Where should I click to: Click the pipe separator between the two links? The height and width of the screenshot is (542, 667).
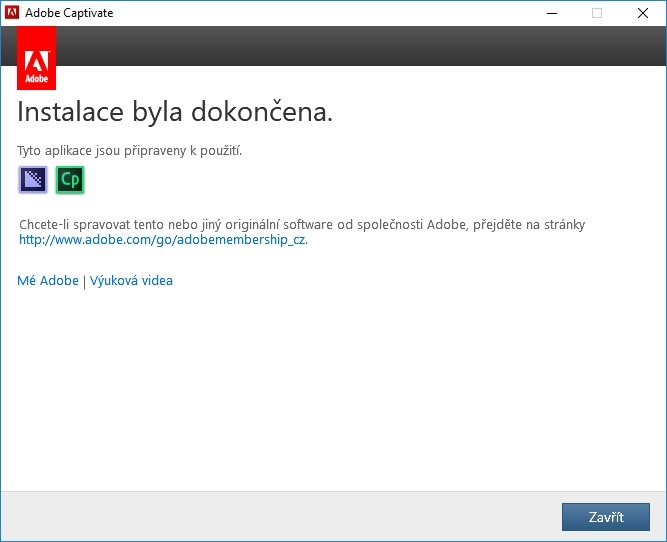click(x=85, y=281)
